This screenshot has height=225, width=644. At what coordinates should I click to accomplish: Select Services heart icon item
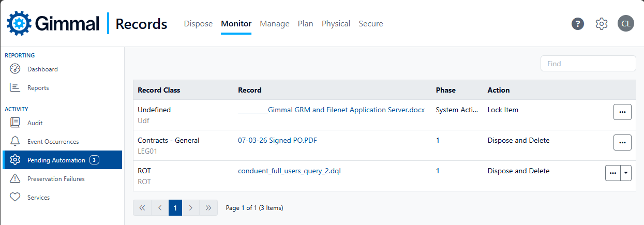click(x=38, y=198)
